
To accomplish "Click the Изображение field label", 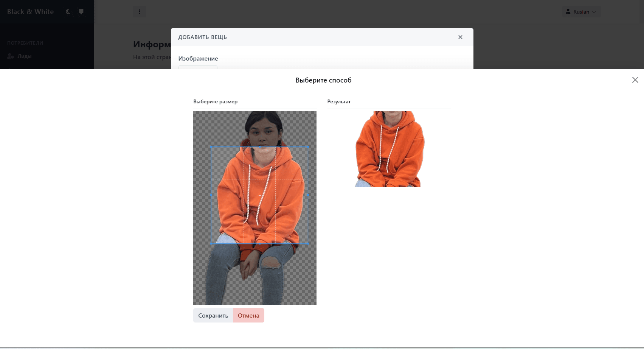I will pyautogui.click(x=198, y=59).
